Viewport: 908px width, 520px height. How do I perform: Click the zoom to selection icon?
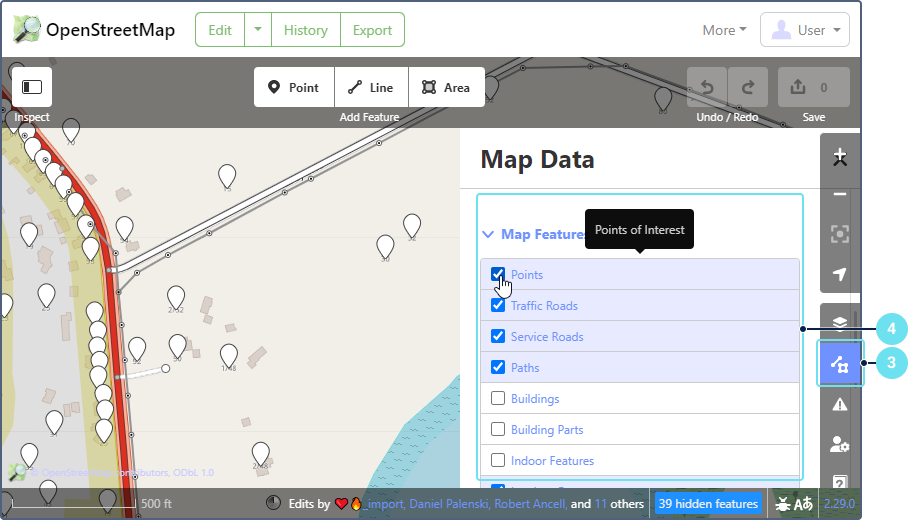839,234
